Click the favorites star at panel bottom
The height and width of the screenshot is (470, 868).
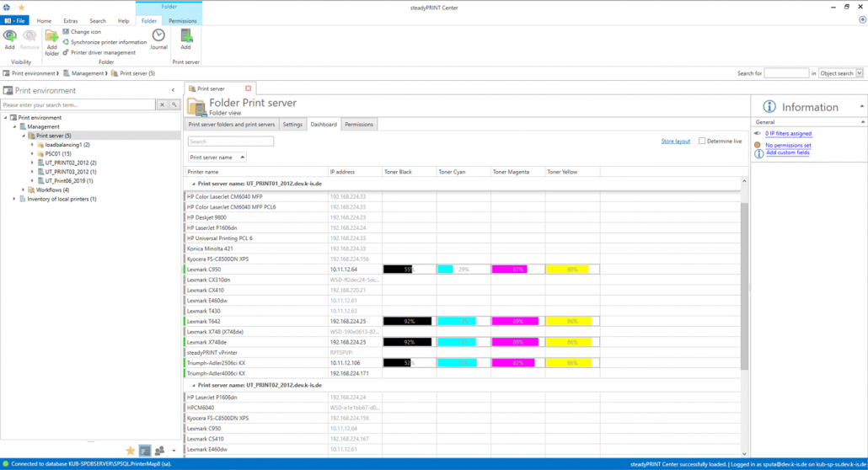tap(130, 451)
